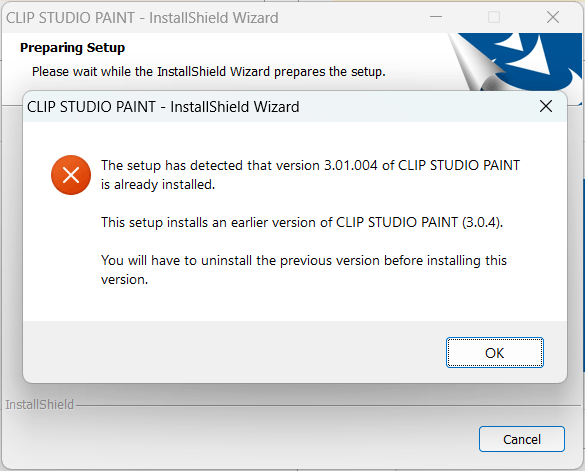
Task: Click the Cancel button in the setup wizard
Action: click(522, 439)
